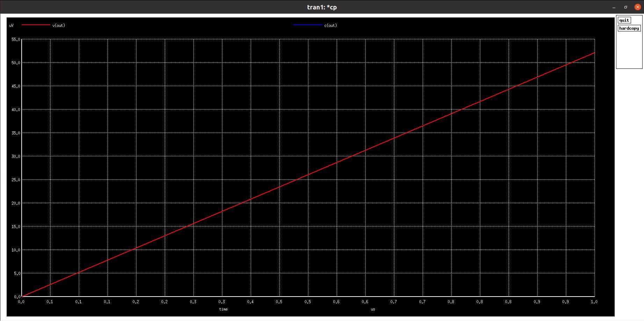Click the us units label below the plot
This screenshot has width=644, height=321.
[x=372, y=309]
